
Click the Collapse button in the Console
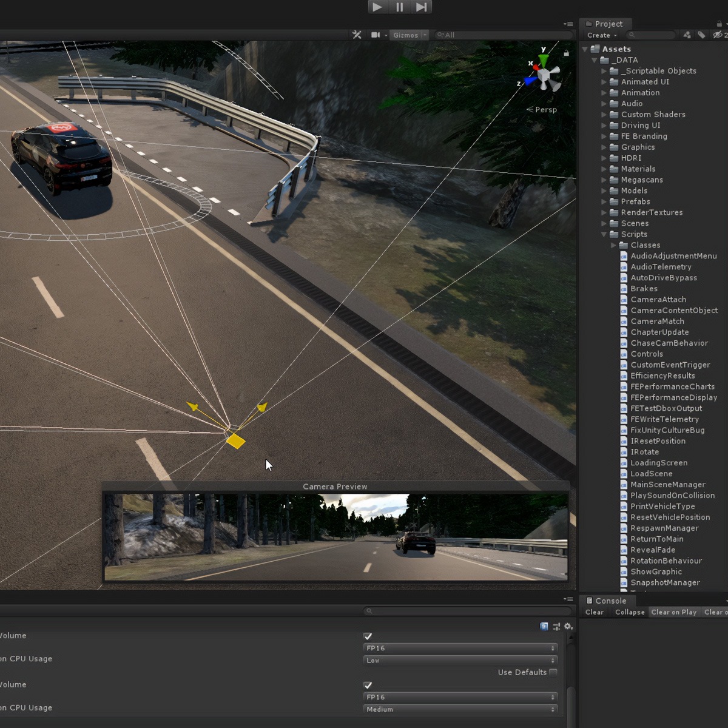(629, 612)
